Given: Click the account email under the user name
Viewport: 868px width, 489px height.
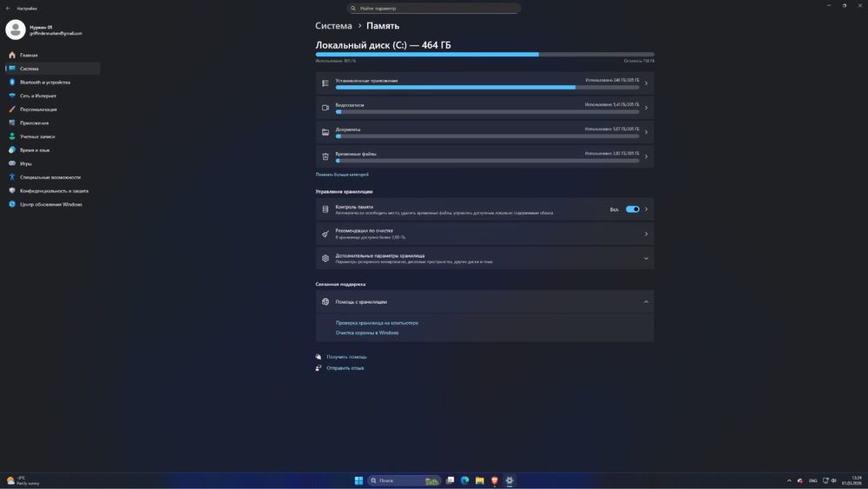Looking at the screenshot, I should point(56,34).
